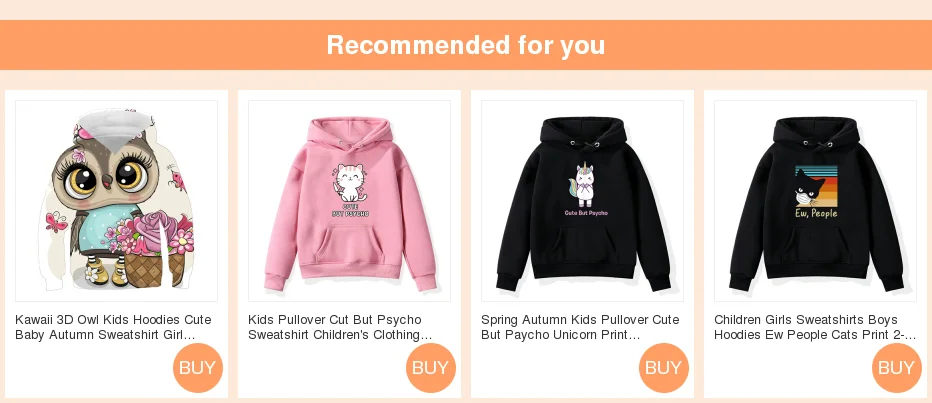
Task: Click BUY for Kawaii 3D Owl hoodie
Action: [198, 368]
